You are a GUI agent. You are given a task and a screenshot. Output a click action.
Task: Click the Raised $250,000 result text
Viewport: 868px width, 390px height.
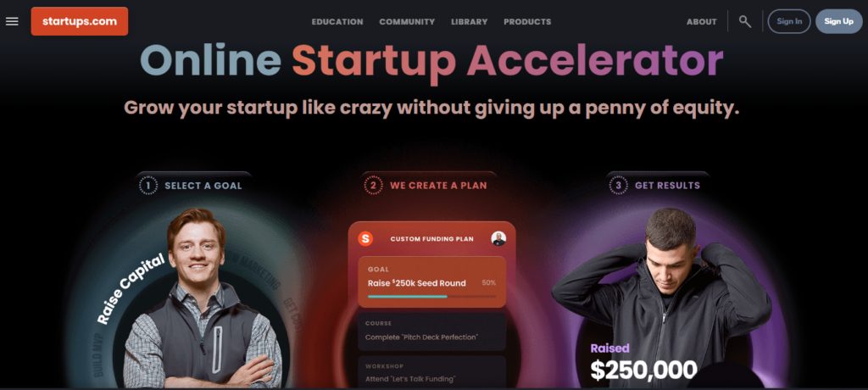click(x=643, y=362)
